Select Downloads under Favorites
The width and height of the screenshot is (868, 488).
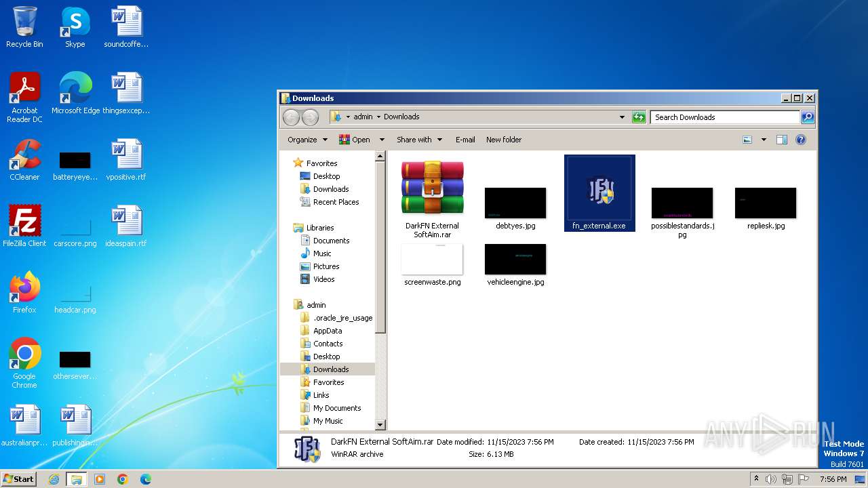coord(325,189)
